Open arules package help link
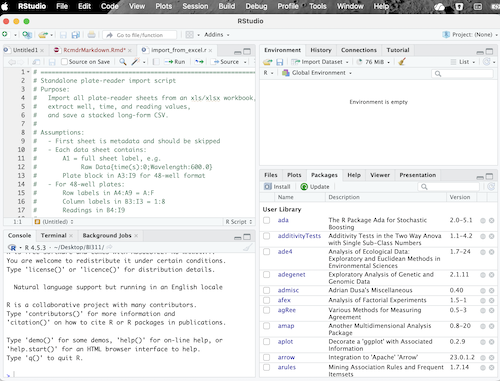The height and width of the screenshot is (381, 500). click(x=287, y=367)
